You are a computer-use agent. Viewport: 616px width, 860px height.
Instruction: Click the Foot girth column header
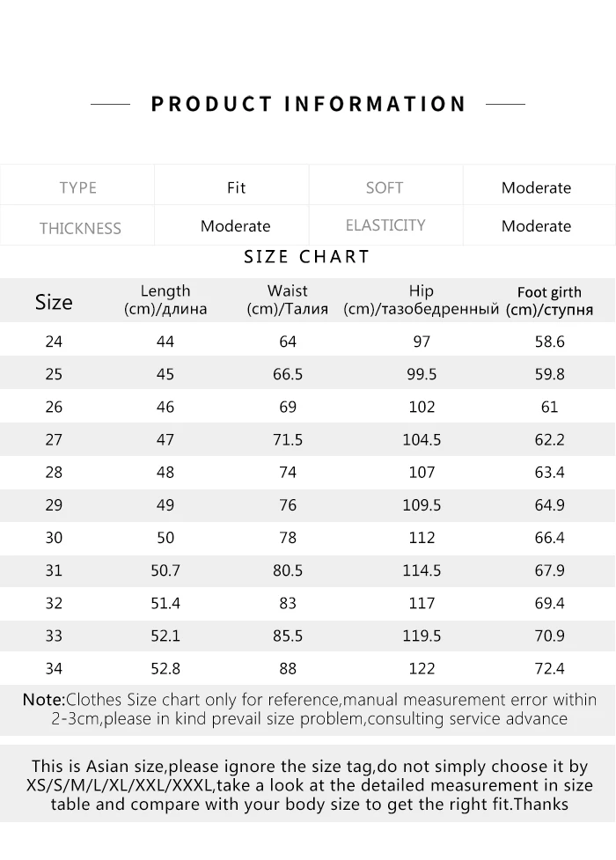coord(549,300)
